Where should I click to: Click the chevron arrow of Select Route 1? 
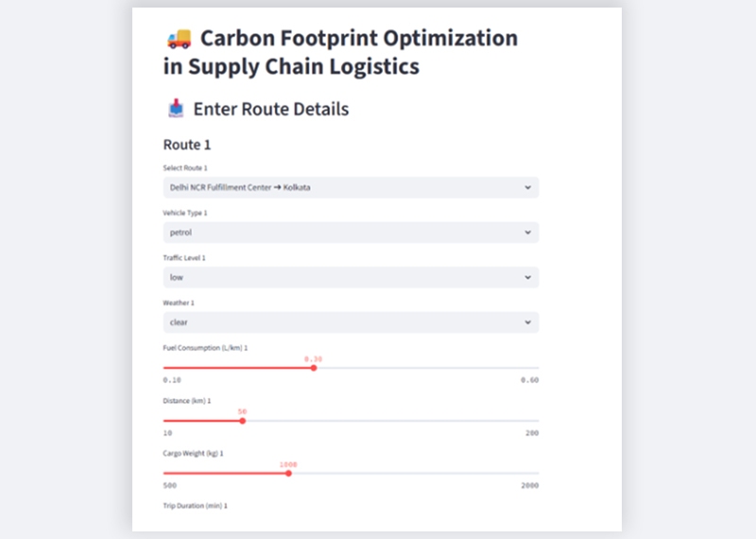527,187
